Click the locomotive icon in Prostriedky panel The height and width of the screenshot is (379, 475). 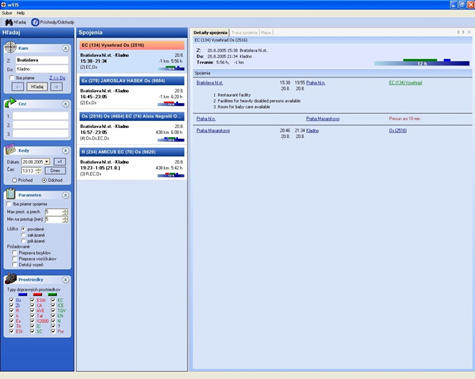tap(11, 279)
